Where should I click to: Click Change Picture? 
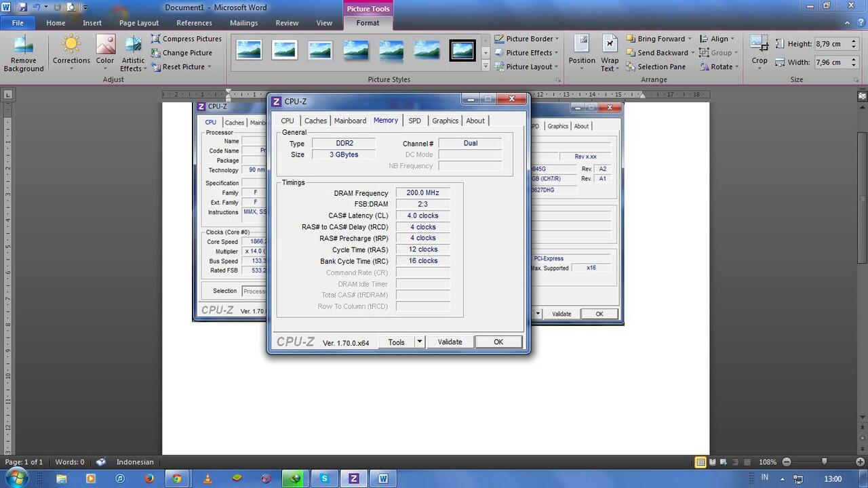pyautogui.click(x=182, y=53)
